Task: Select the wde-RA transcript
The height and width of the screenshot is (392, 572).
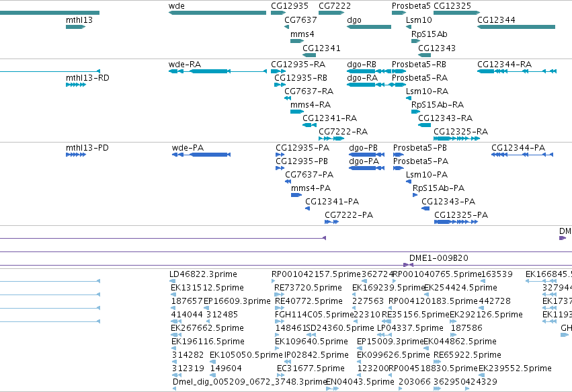Action: (217, 71)
